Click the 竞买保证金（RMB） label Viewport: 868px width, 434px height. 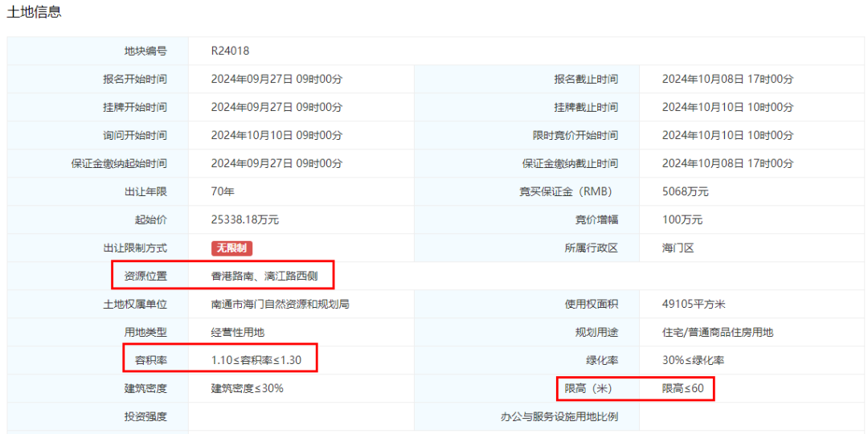pyautogui.click(x=565, y=192)
